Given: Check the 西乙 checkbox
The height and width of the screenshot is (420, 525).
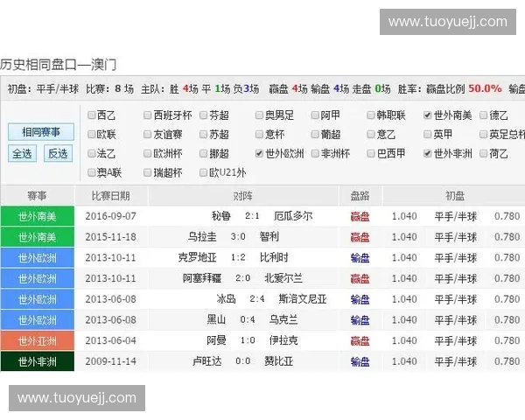Looking at the screenshot, I should pos(91,115).
